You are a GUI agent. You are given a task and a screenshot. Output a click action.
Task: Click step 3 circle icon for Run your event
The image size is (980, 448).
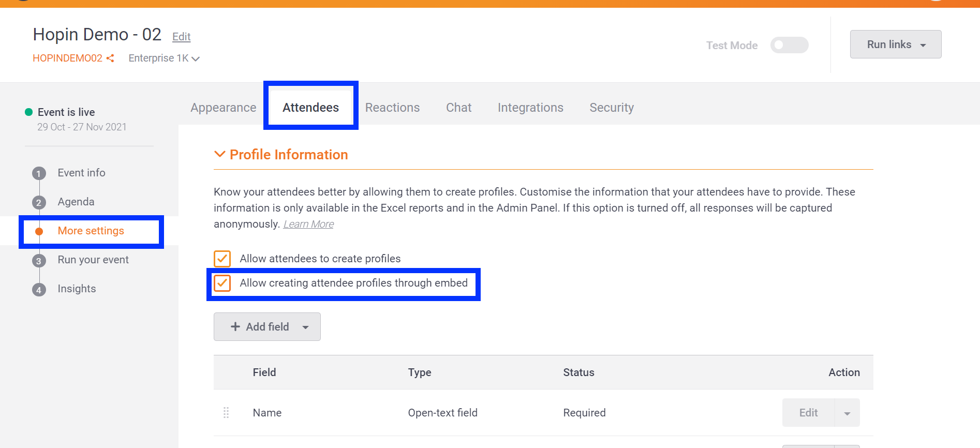click(39, 261)
